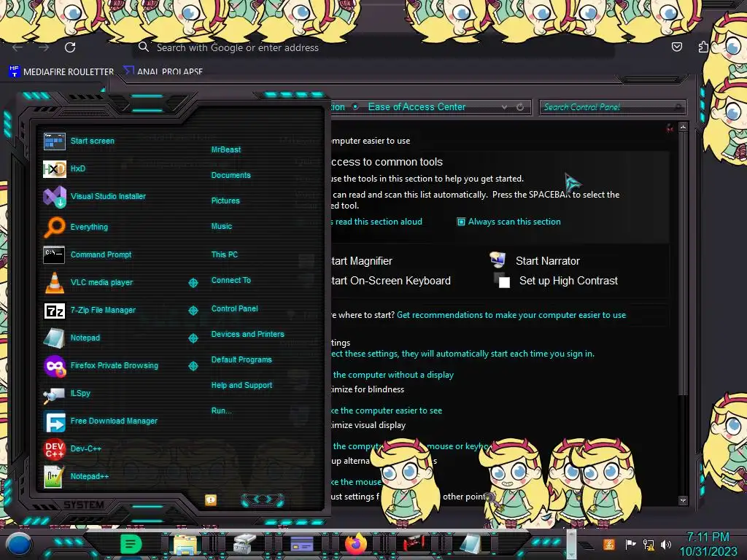Open MEDIAFIRE ROULETTER bookmark
The image size is (747, 560).
(x=61, y=71)
